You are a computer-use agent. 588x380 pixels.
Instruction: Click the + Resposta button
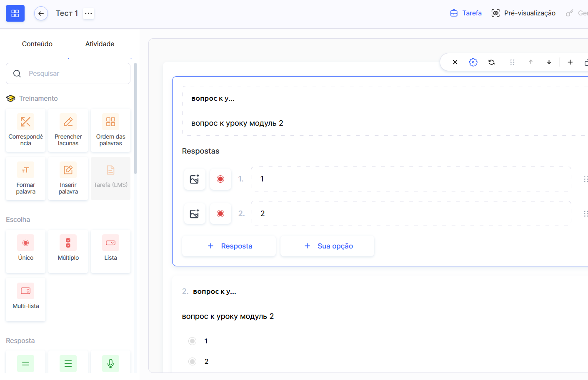pos(229,246)
